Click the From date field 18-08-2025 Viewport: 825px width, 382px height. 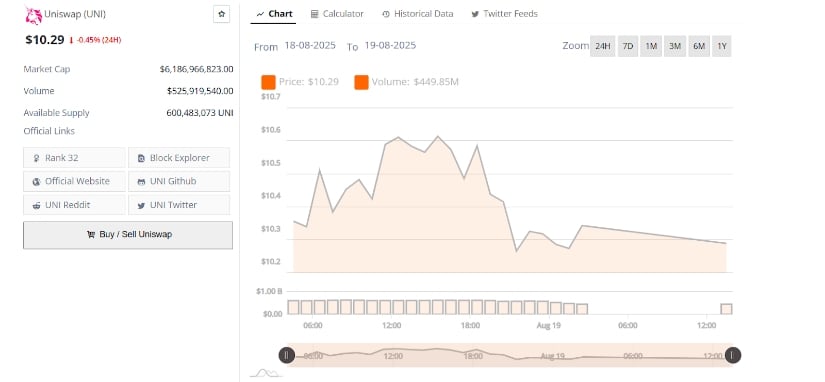[310, 46]
